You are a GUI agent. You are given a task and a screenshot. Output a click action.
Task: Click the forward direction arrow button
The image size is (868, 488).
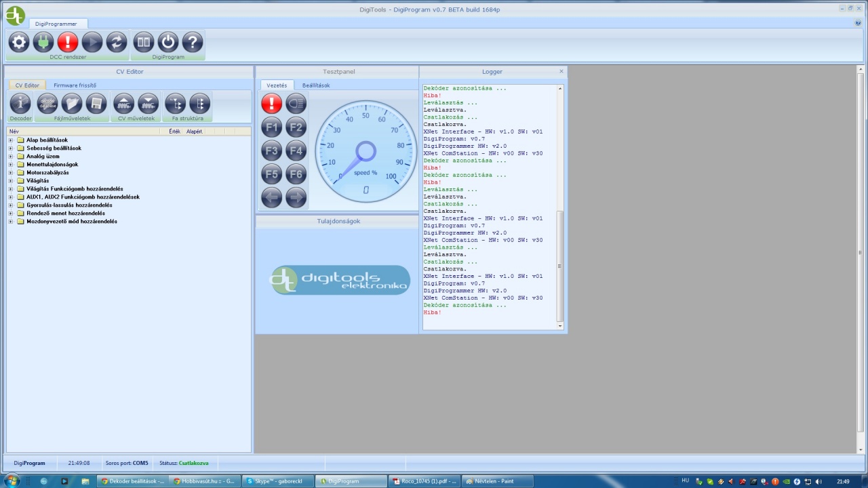(x=296, y=198)
